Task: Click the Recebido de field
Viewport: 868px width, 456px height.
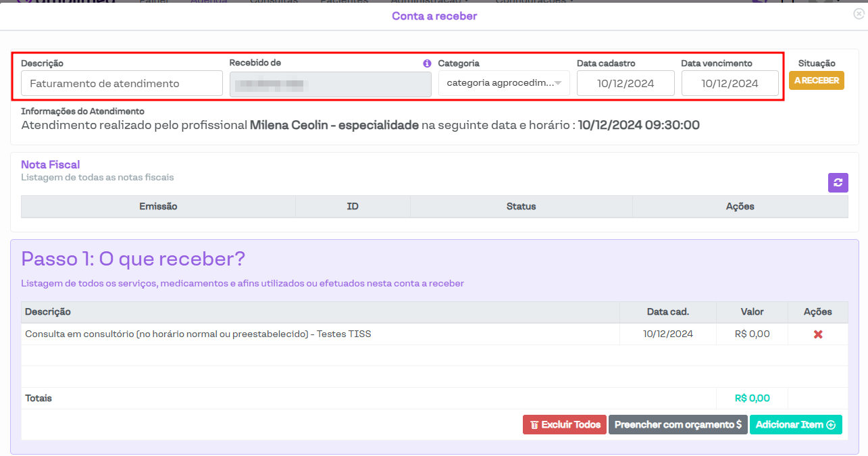Action: [x=330, y=84]
